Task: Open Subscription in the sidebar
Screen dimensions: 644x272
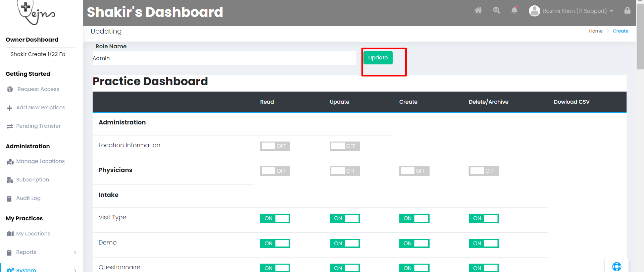Action: coord(33,180)
